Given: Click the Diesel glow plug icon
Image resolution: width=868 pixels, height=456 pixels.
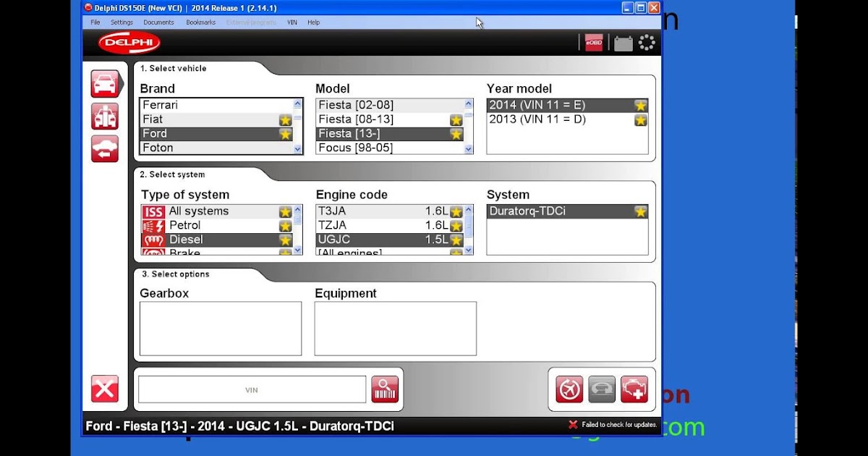Looking at the screenshot, I should (153, 240).
